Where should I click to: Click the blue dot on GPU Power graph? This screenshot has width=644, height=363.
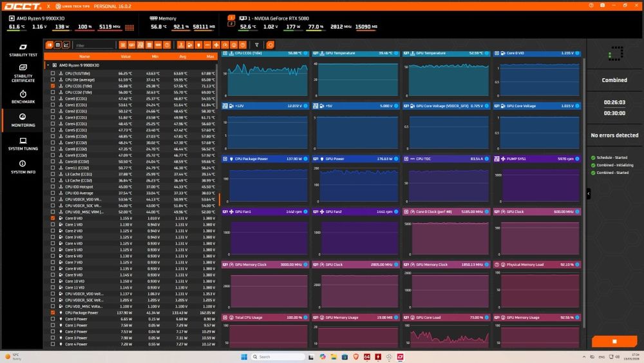pos(396,159)
